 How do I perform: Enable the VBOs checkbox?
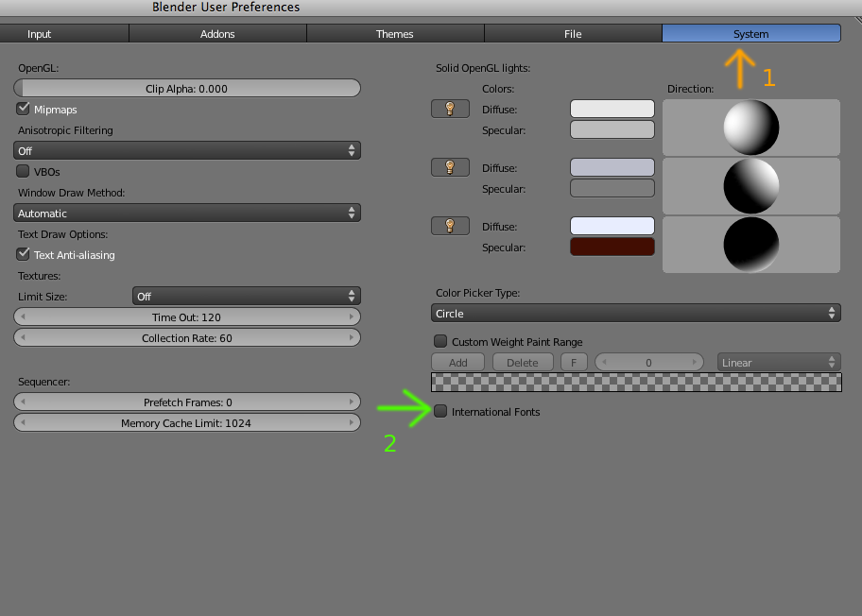24,172
